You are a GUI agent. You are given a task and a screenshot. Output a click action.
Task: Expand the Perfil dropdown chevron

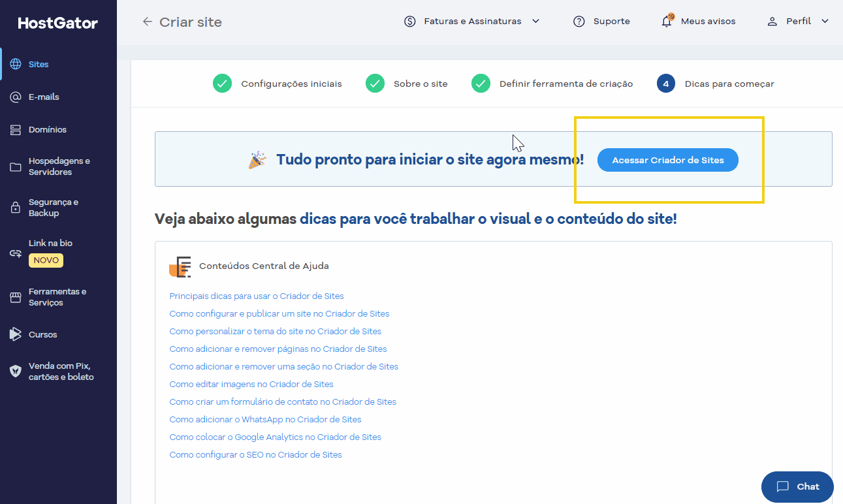[x=825, y=22]
